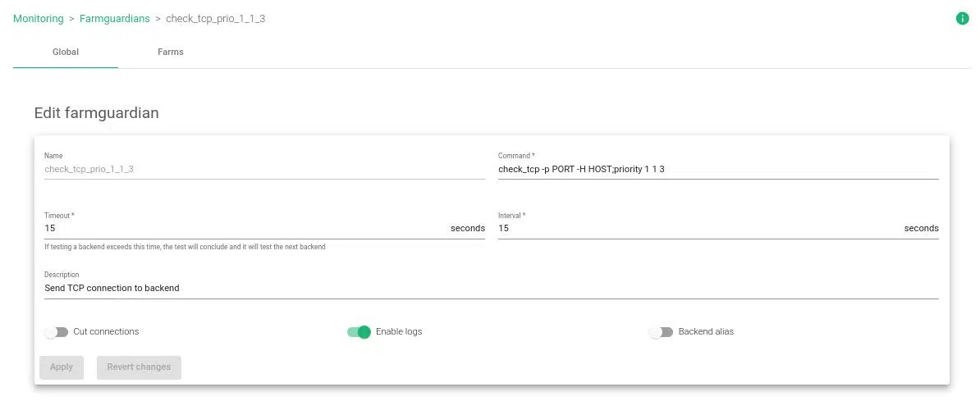Click into the Interval value field
The width and height of the screenshot is (980, 401).
click(698, 228)
